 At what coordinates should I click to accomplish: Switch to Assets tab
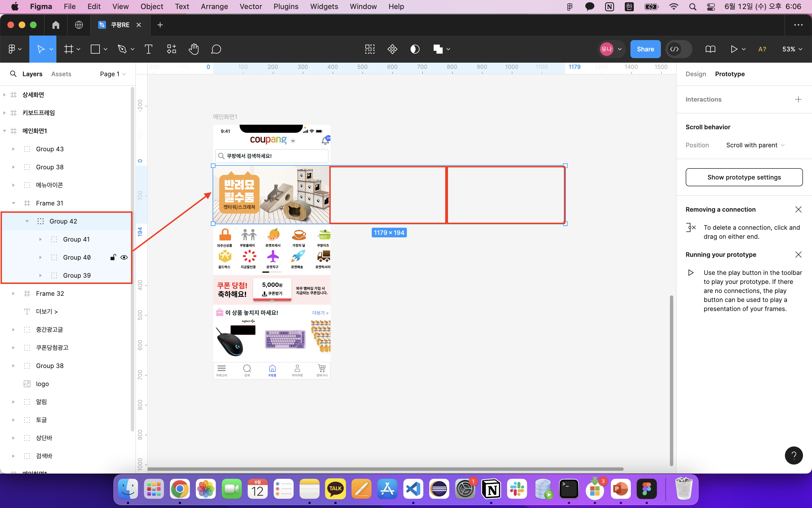61,74
